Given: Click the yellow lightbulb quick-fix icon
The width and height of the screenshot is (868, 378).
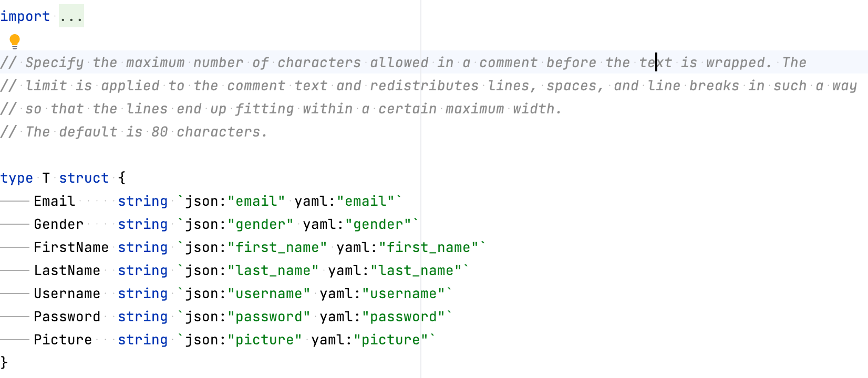Looking at the screenshot, I should point(15,41).
